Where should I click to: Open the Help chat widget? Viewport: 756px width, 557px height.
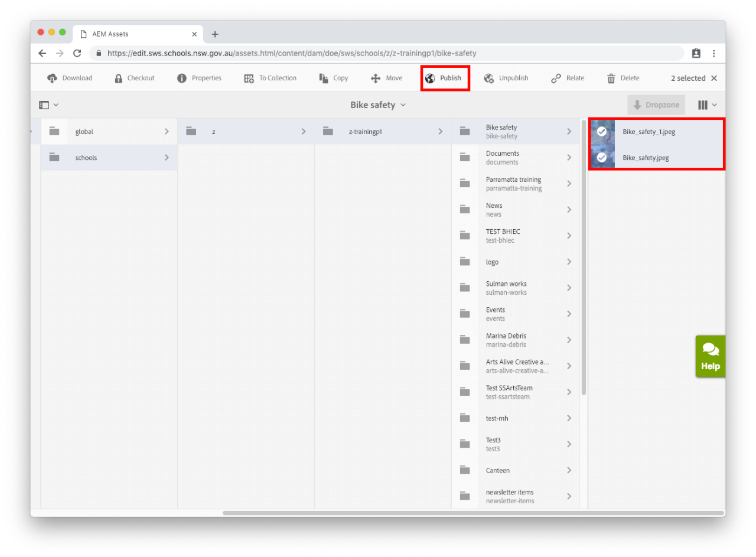(711, 356)
